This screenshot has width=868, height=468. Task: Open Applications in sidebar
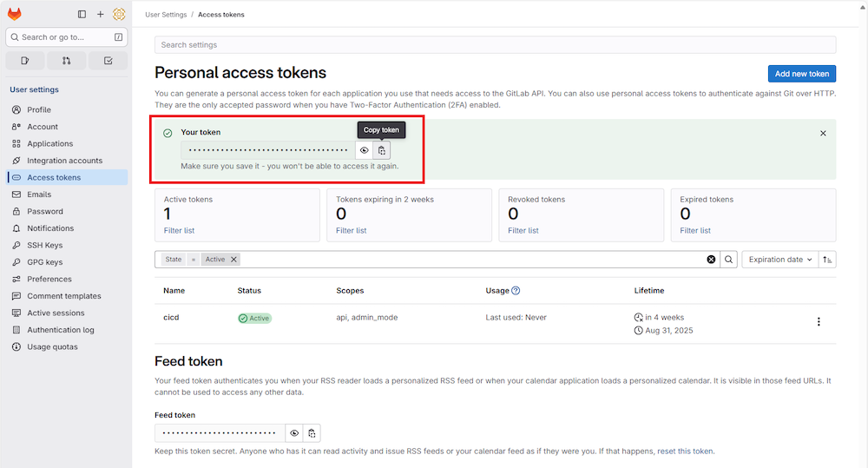point(68,143)
